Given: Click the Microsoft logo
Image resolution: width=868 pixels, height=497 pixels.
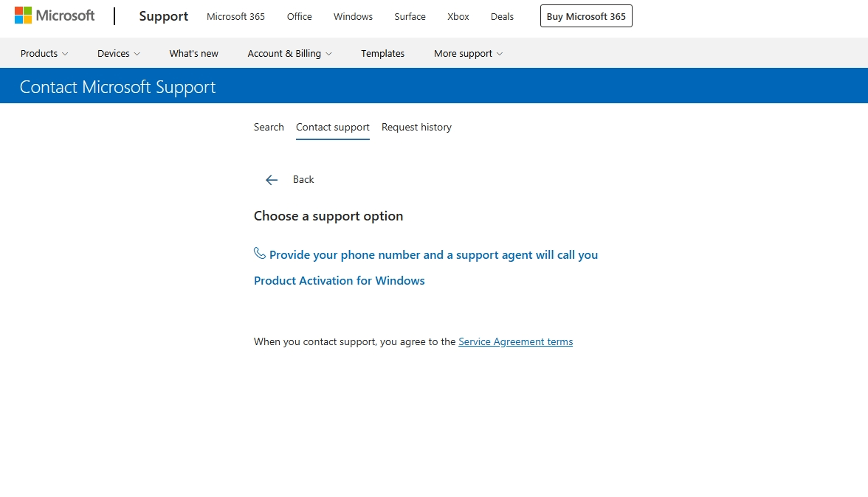Looking at the screenshot, I should pos(55,15).
